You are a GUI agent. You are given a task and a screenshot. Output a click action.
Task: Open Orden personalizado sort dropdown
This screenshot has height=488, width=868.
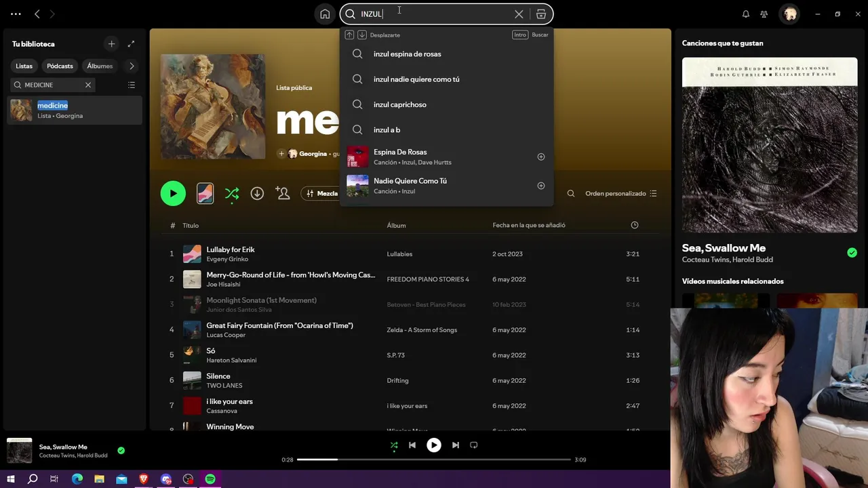[620, 194]
